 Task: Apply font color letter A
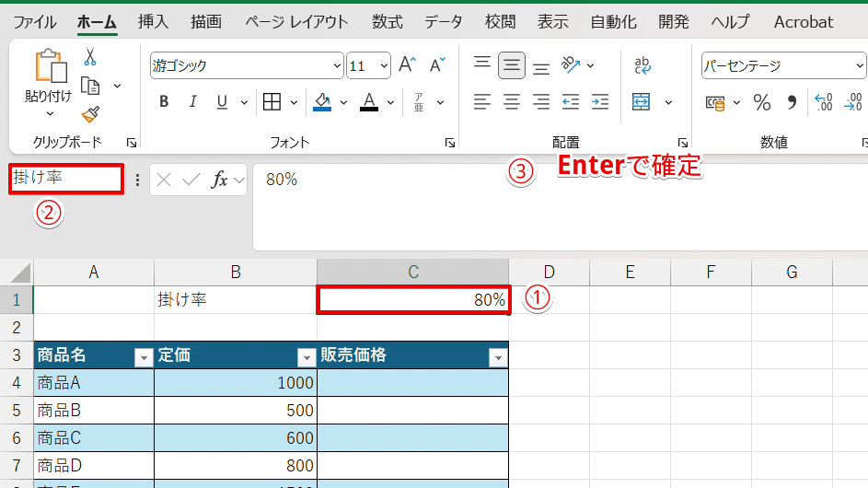369,102
